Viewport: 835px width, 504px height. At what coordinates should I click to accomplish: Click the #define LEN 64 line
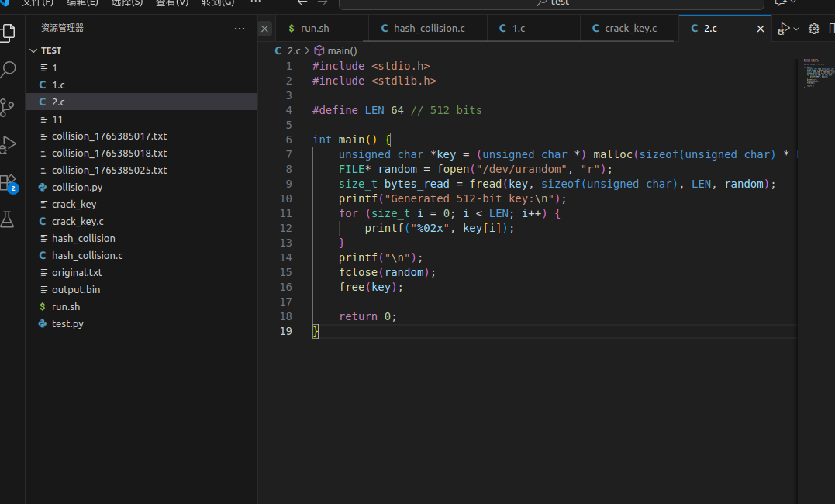click(x=397, y=110)
